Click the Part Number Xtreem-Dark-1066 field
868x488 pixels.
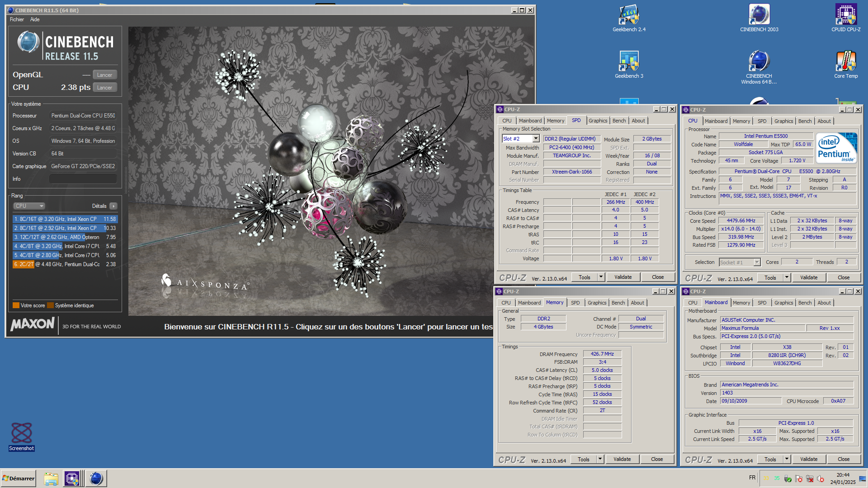[x=572, y=172]
